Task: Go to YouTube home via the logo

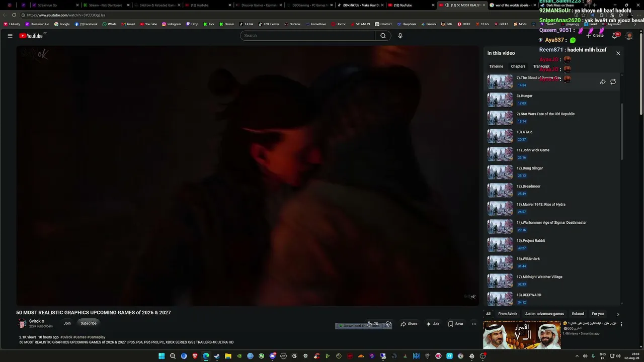Action: click(31, 36)
